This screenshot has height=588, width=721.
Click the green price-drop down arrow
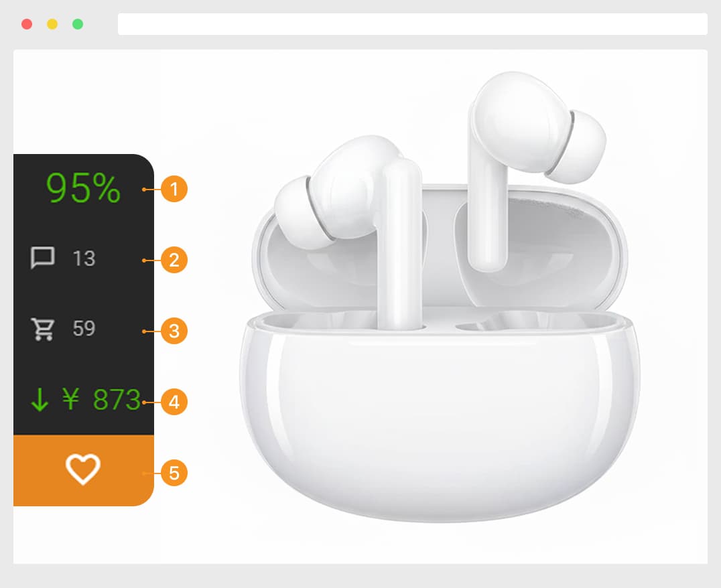click(40, 399)
